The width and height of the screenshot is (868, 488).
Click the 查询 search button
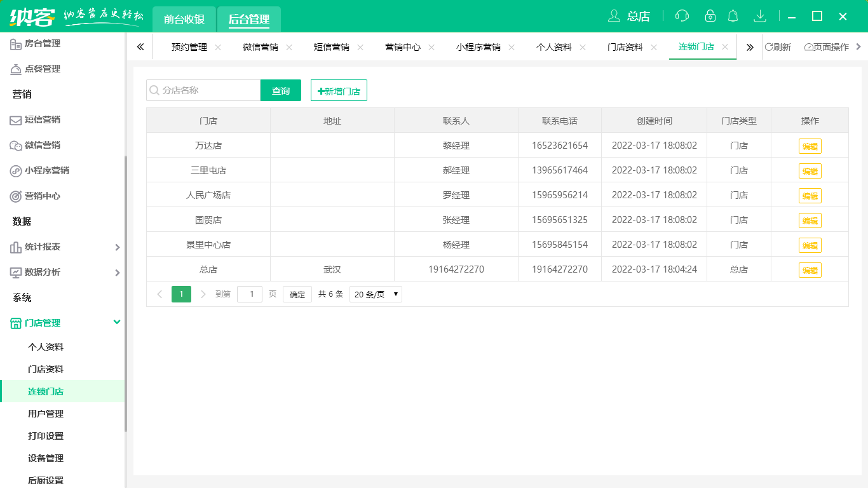[x=280, y=90]
